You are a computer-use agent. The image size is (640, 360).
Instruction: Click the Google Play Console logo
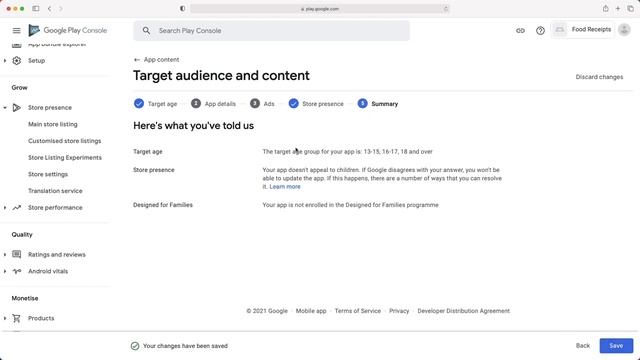(68, 30)
